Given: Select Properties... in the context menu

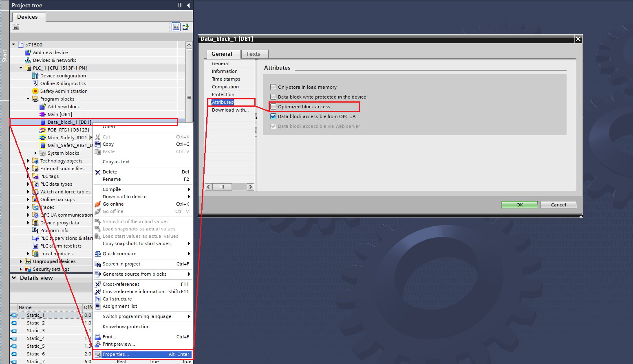Looking at the screenshot, I should pos(143,354).
